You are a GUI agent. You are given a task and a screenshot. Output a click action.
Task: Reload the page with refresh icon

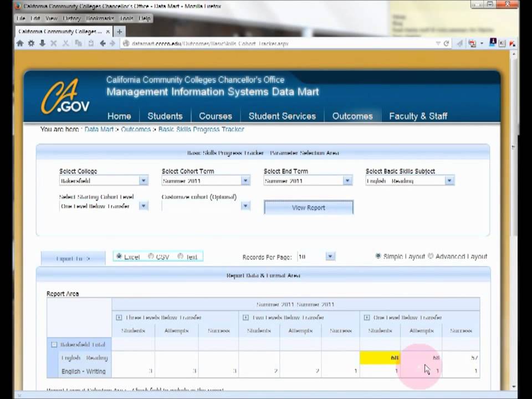(447, 43)
